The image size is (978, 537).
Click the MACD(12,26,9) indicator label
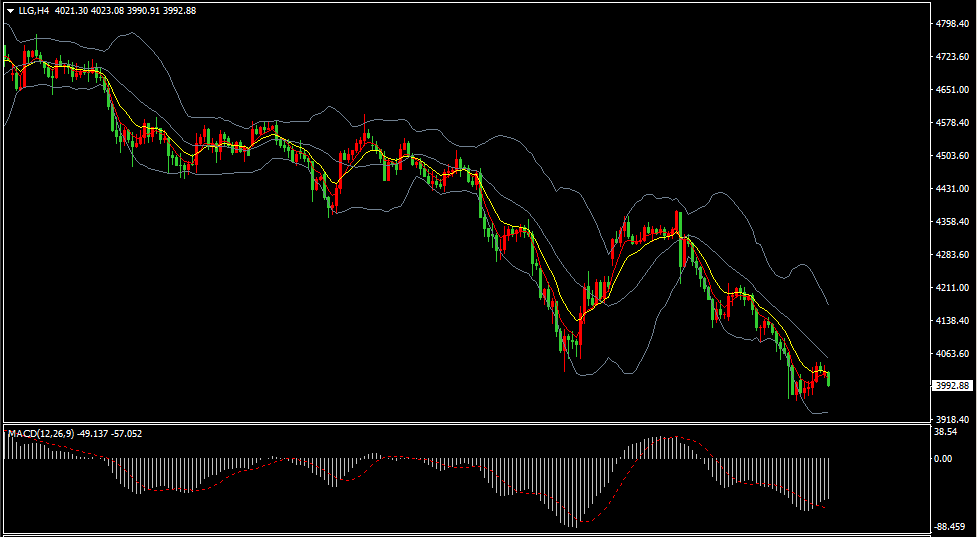coord(41,433)
